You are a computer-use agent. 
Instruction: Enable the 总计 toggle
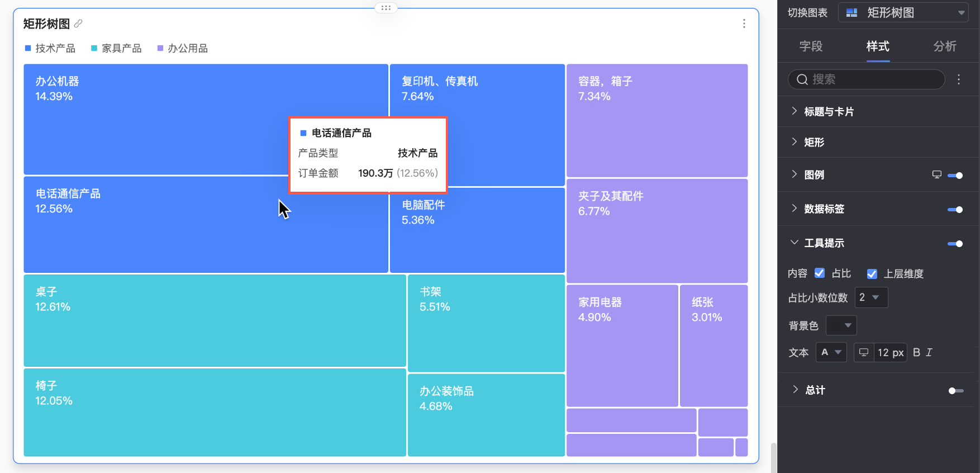coord(956,390)
